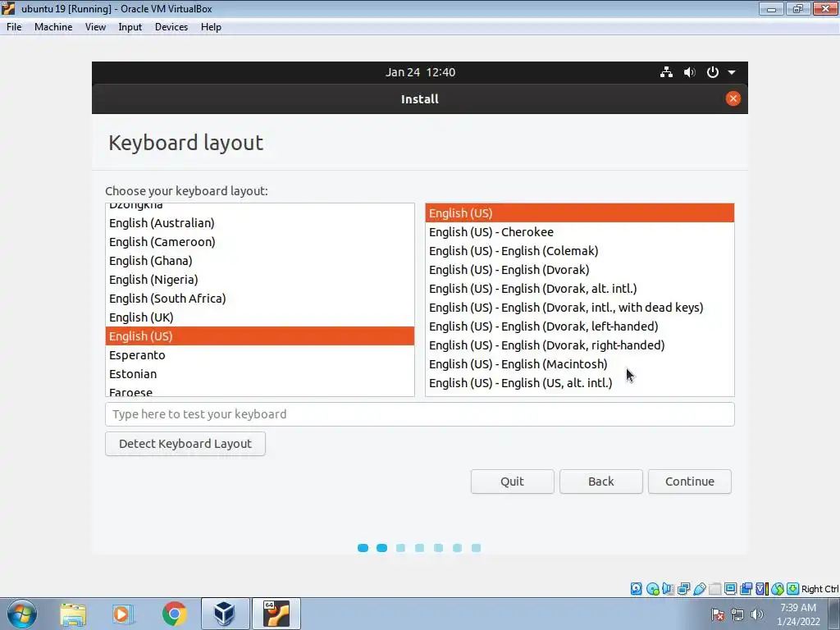This screenshot has width=840, height=630.
Task: Open the Windows Start menu
Action: [21, 614]
